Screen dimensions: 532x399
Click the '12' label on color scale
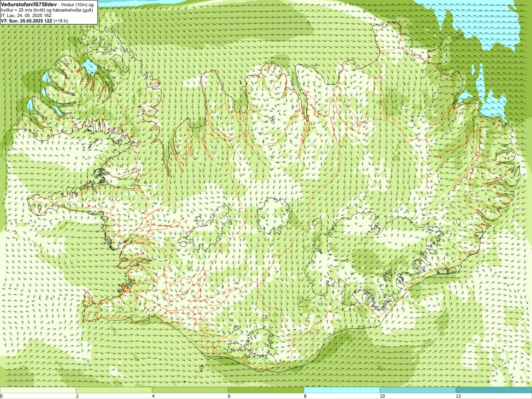point(458,396)
